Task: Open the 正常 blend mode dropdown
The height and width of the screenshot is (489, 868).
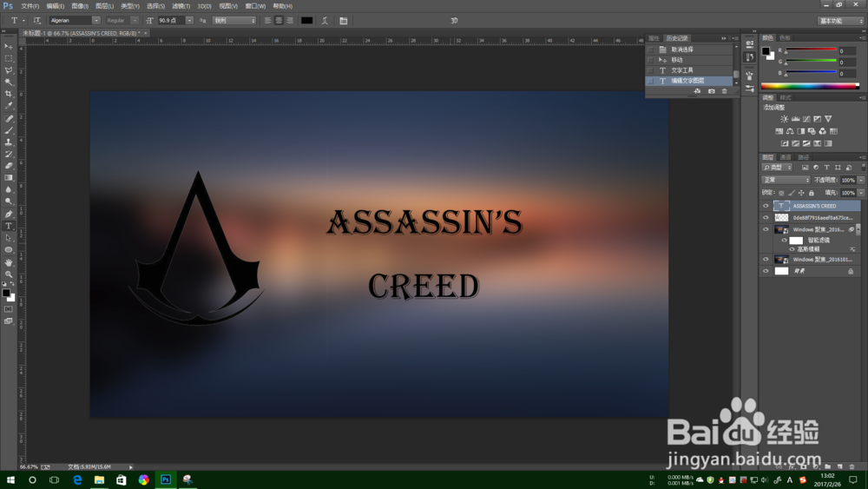Action: [786, 180]
